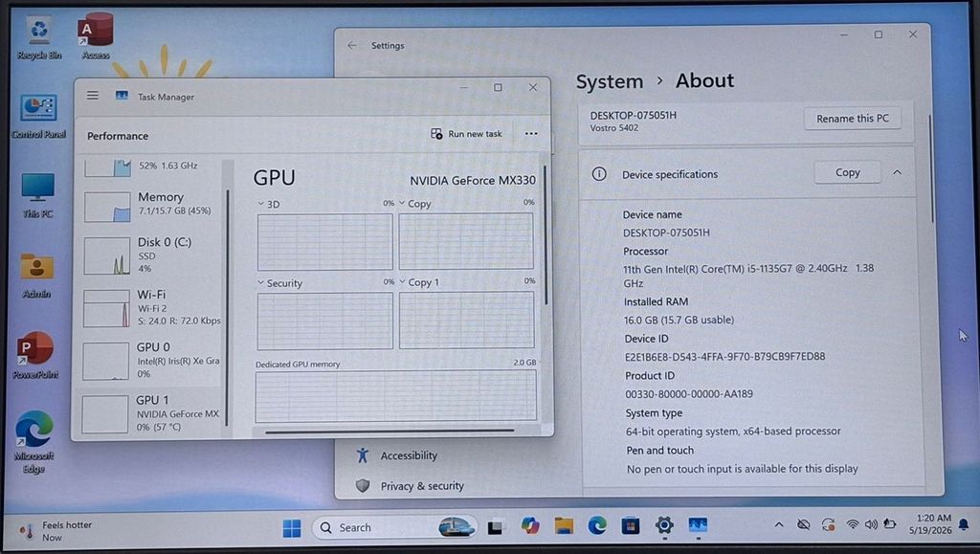The width and height of the screenshot is (980, 554).
Task: Open the Access desktop shortcut
Action: click(96, 36)
